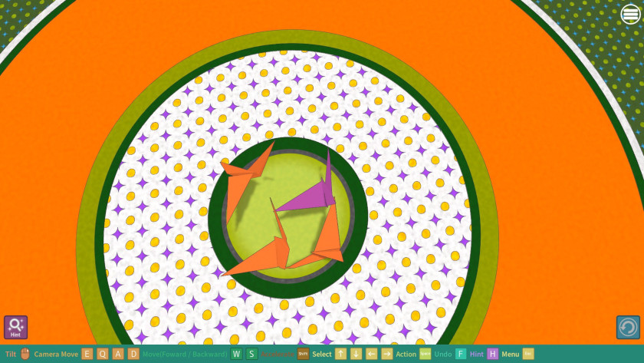Click the Undo label in bottom bar
644x363 pixels.
443,354
